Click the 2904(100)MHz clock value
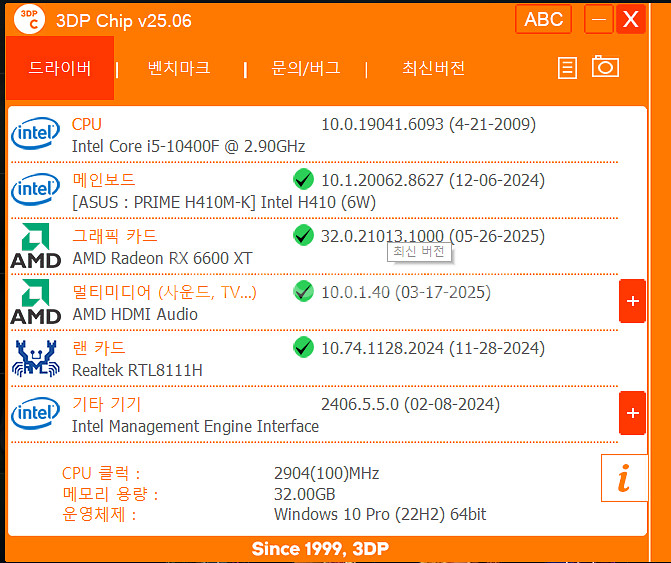This screenshot has height=563, width=671. pos(327,474)
